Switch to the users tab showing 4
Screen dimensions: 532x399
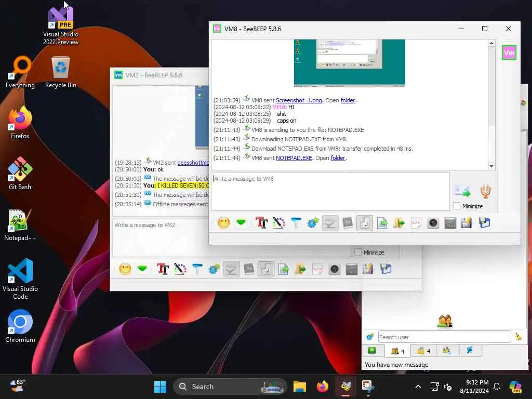pyautogui.click(x=397, y=351)
